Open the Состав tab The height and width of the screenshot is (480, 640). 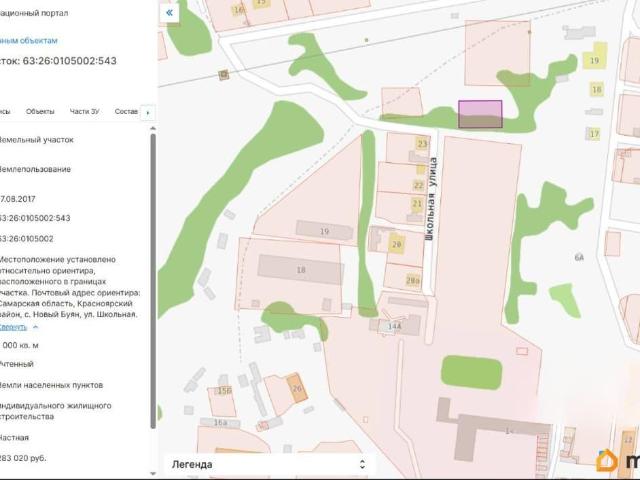pyautogui.click(x=126, y=111)
